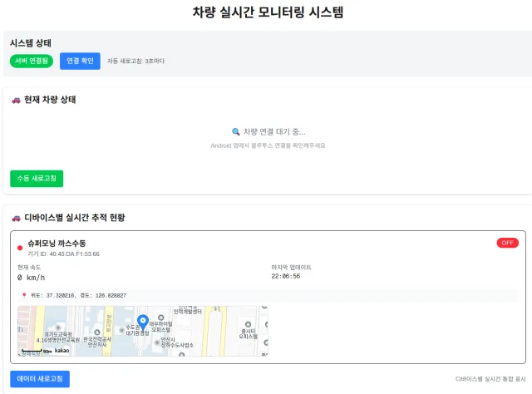Click the 디바이스별 실시간 통합 표시 footer text
The height and width of the screenshot is (394, 532).
click(490, 379)
